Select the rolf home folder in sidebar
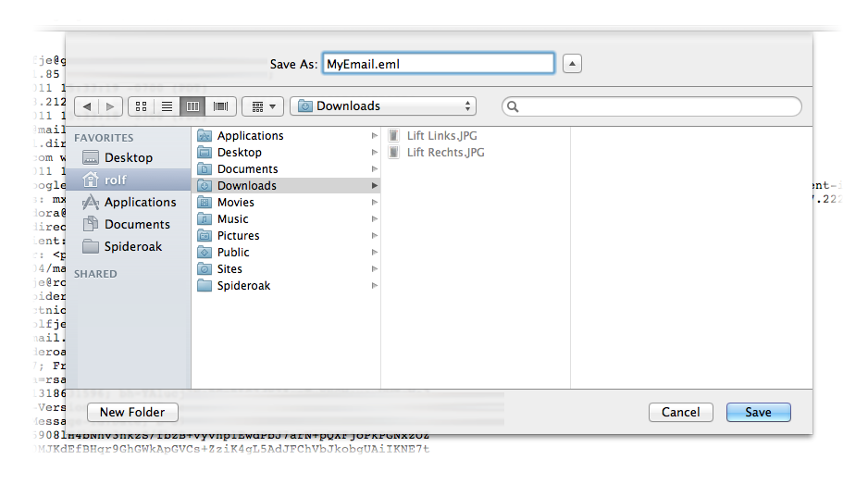The image size is (868, 484). (115, 180)
